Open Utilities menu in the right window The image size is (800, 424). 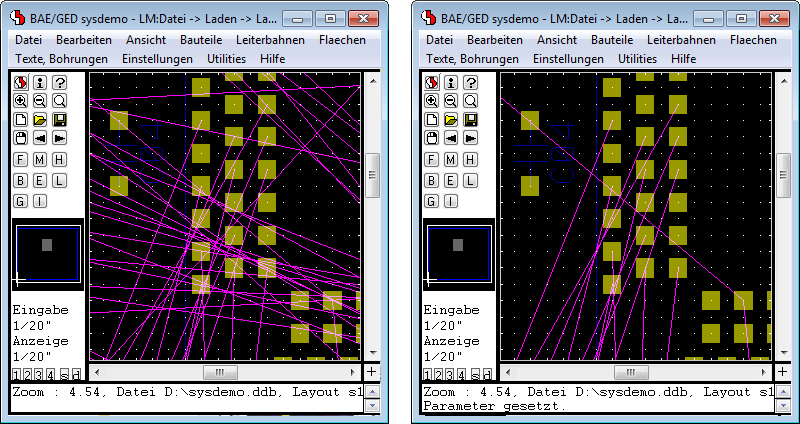637,59
